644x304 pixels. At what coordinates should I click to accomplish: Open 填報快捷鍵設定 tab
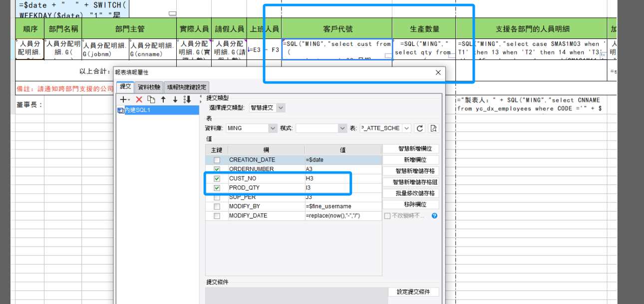coord(187,87)
